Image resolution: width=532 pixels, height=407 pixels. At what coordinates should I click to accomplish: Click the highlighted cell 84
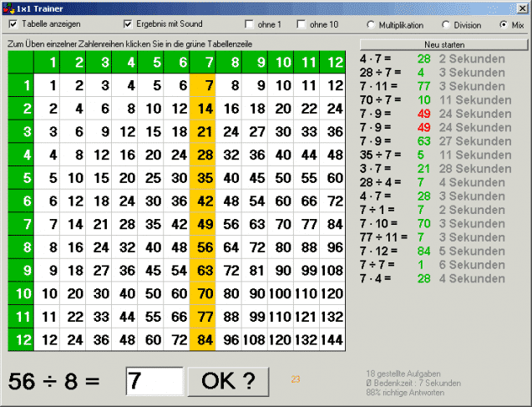click(203, 339)
